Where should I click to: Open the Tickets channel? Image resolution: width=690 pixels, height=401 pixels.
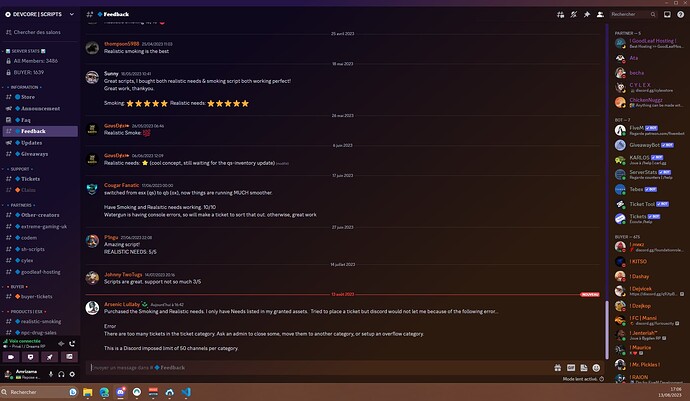click(x=40, y=179)
